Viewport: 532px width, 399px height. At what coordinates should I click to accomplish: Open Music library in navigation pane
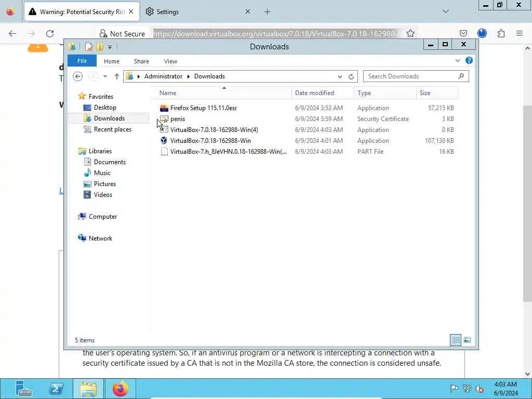point(102,172)
